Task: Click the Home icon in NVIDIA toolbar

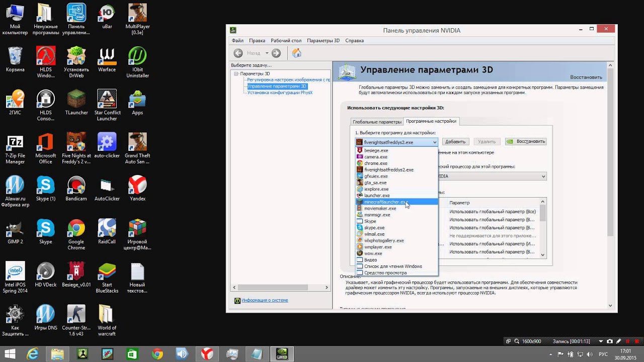Action: point(297,53)
